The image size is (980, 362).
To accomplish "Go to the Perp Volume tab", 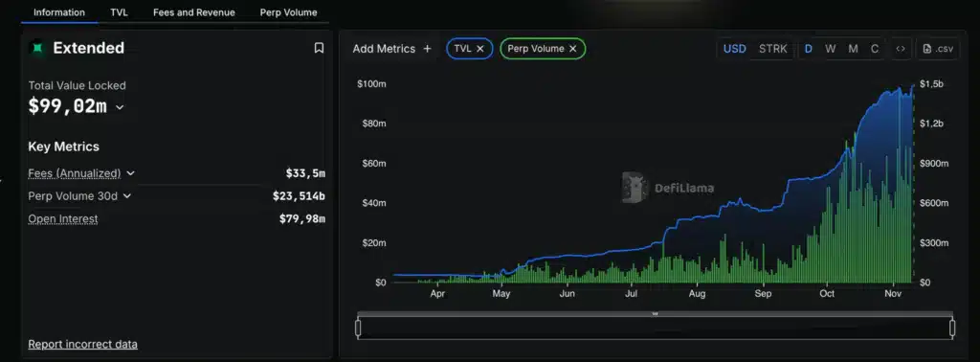I will (x=288, y=12).
